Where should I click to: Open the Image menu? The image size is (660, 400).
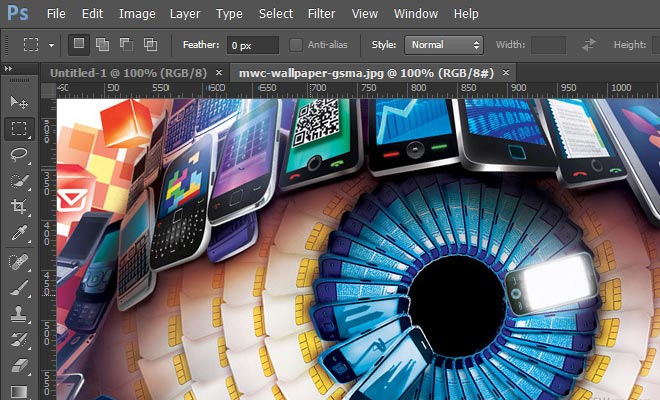pyautogui.click(x=137, y=14)
